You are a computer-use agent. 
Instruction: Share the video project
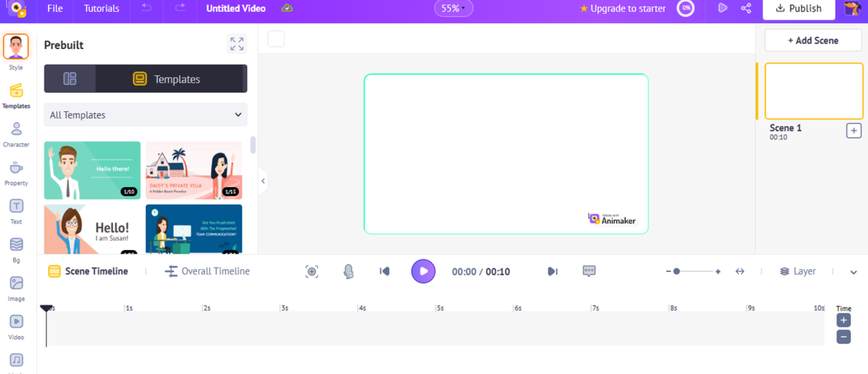[746, 8]
